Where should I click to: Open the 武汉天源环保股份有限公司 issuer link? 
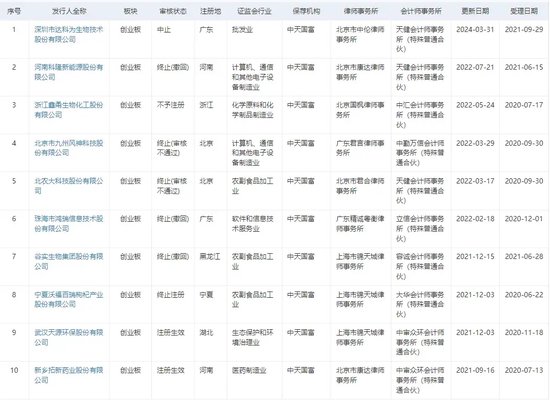tap(69, 337)
